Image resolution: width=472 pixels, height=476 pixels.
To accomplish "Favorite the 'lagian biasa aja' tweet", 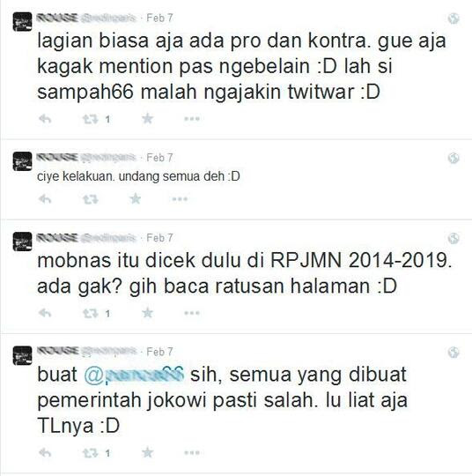I will coord(147,119).
